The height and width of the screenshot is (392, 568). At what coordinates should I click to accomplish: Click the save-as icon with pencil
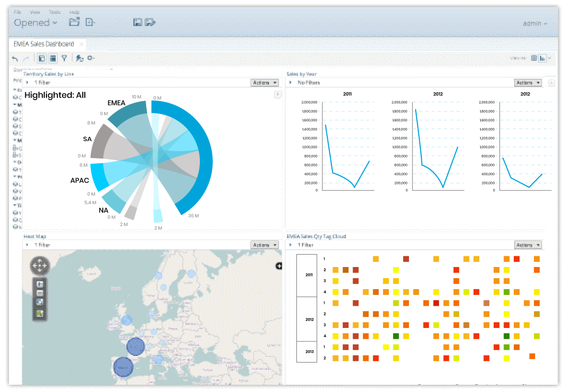(150, 22)
